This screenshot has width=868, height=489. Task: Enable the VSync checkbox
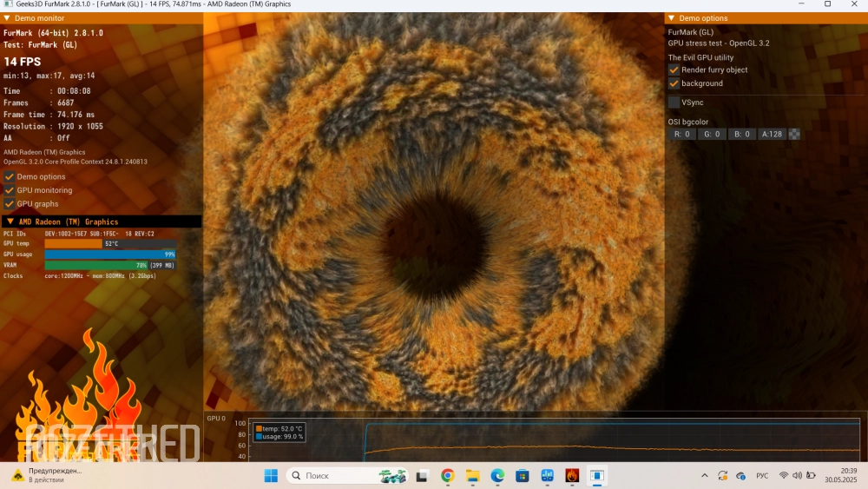[674, 102]
